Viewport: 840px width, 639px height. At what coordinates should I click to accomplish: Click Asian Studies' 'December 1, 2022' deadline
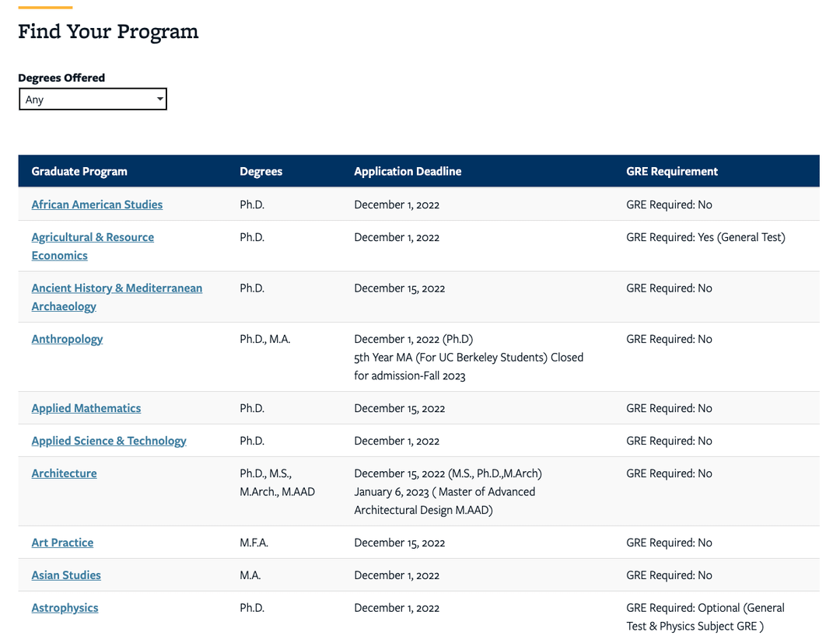397,575
